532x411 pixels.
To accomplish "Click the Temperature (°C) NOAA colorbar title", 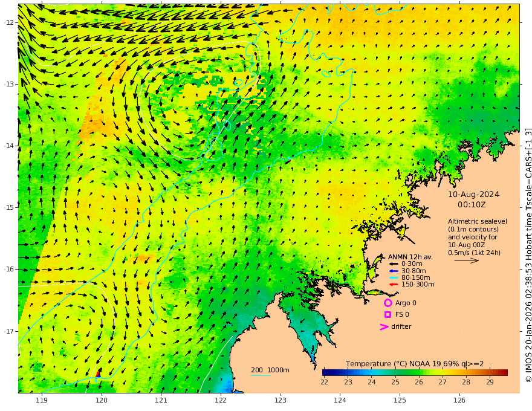I will (415, 364).
